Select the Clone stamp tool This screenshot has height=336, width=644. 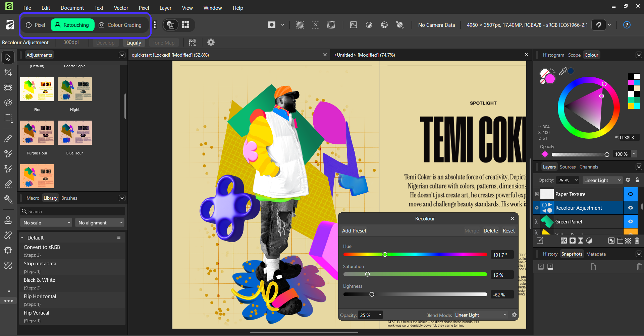coord(8,220)
